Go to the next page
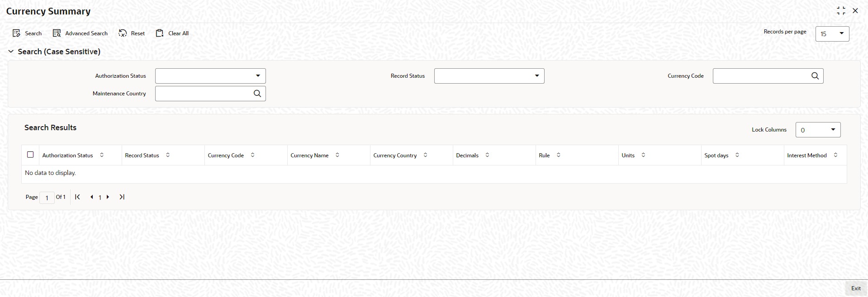Image resolution: width=868 pixels, height=297 pixels. pos(108,197)
